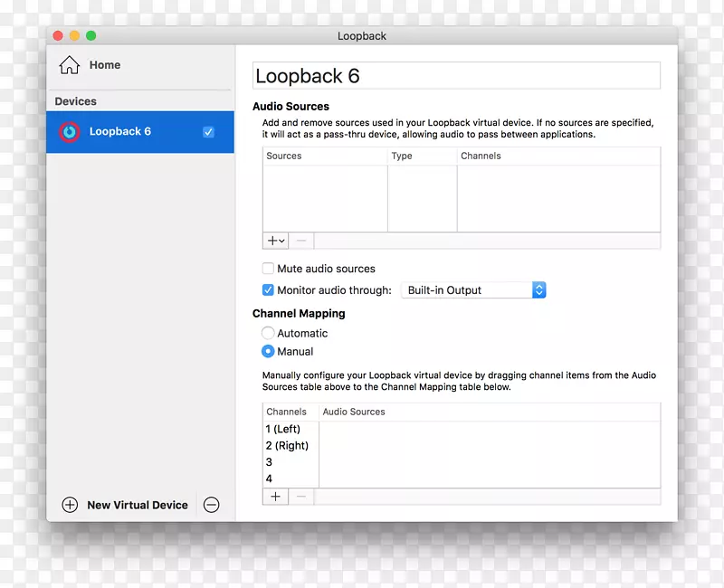
Task: Click the Loopback 6 device icon
Action: pyautogui.click(x=69, y=131)
